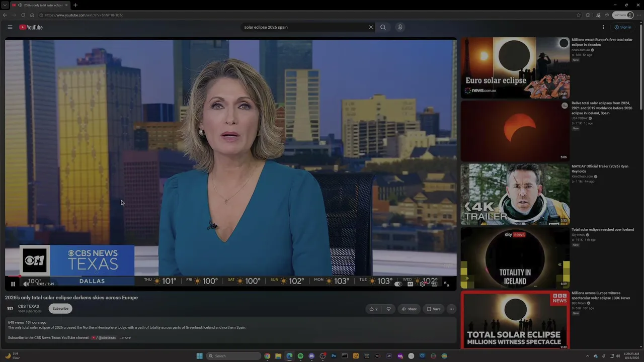The image size is (644, 362).
Task: Open Photoshop from taskbar
Action: (x=334, y=356)
